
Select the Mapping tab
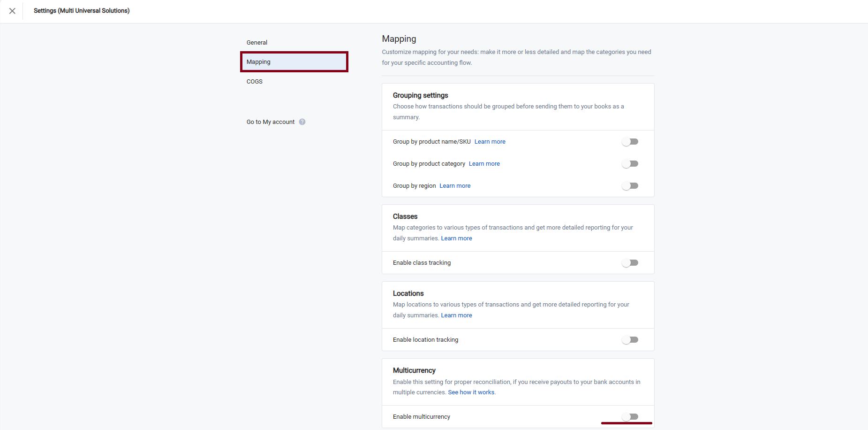pyautogui.click(x=258, y=61)
